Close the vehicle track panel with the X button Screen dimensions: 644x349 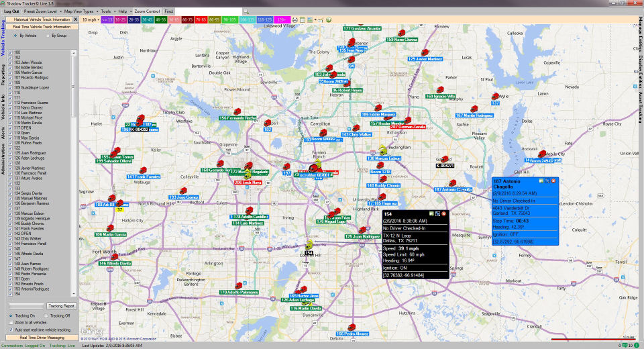point(75,20)
